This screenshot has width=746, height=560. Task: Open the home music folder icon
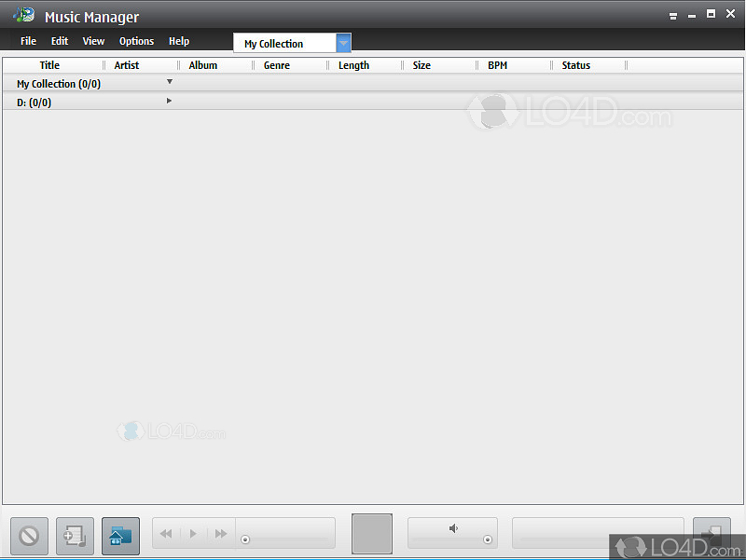pyautogui.click(x=120, y=536)
